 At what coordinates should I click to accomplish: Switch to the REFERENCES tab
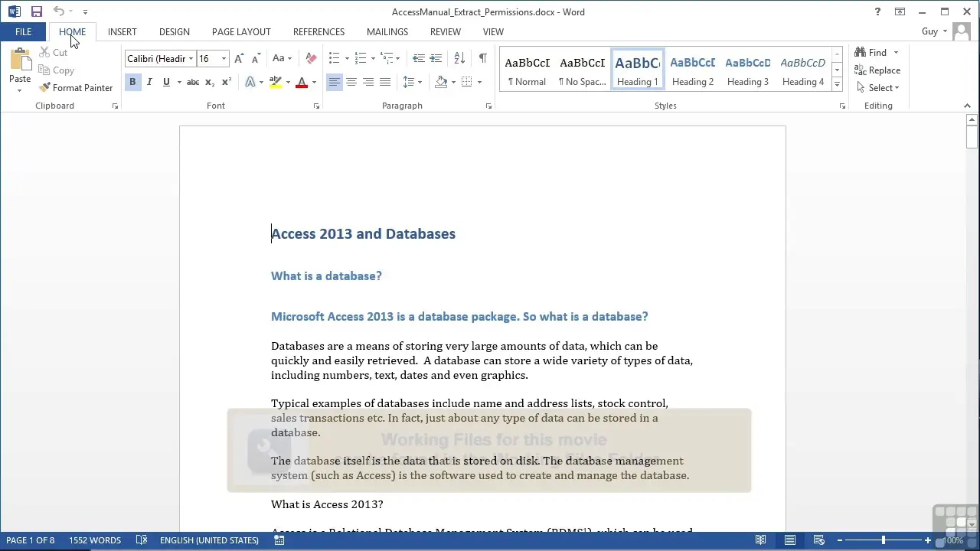pos(318,32)
